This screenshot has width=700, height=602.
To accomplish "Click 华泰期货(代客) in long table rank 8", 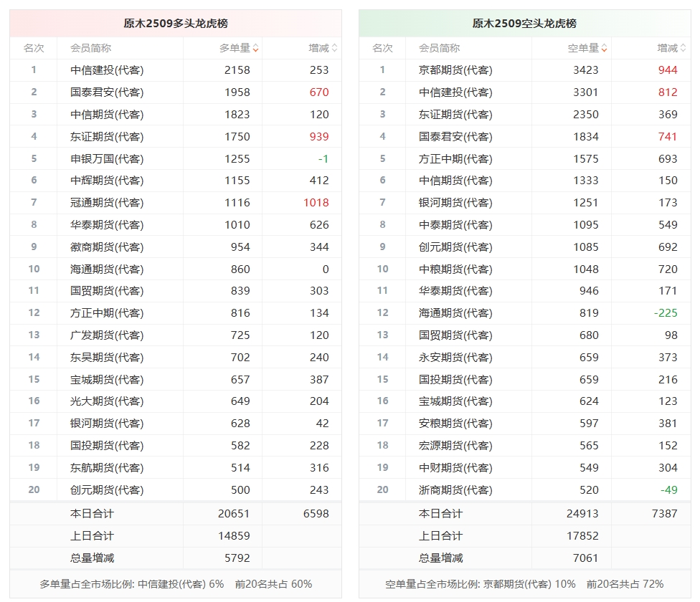I will [107, 225].
